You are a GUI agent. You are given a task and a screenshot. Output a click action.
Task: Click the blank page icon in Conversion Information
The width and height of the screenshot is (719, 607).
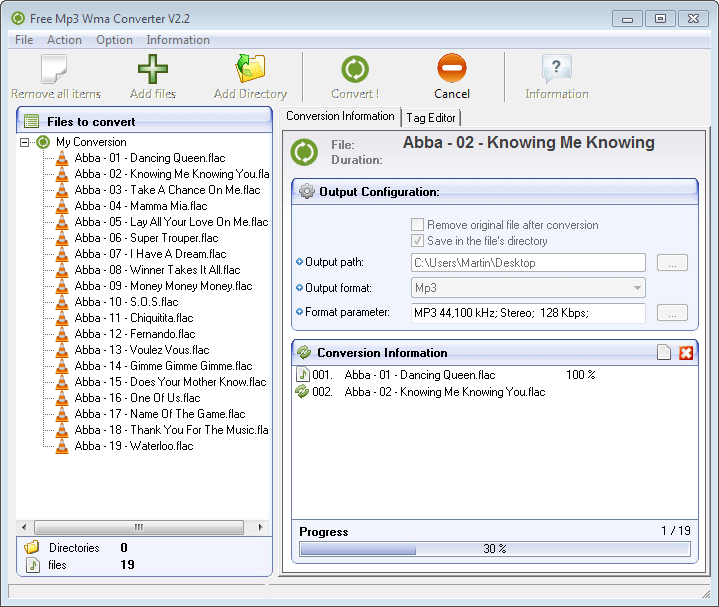pyautogui.click(x=664, y=353)
